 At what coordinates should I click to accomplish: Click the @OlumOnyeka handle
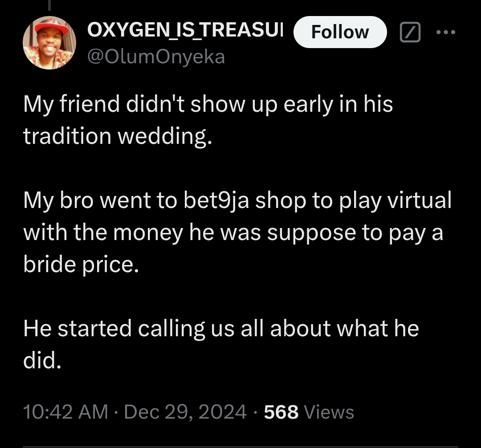[x=156, y=57]
